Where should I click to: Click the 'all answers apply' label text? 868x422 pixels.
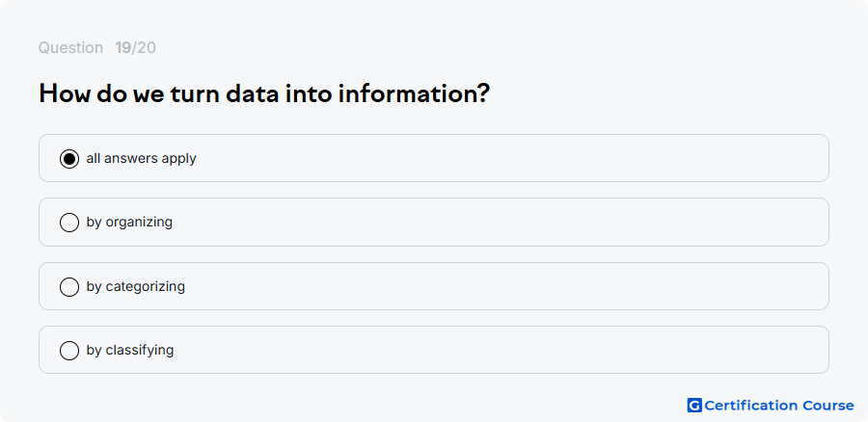[141, 159]
